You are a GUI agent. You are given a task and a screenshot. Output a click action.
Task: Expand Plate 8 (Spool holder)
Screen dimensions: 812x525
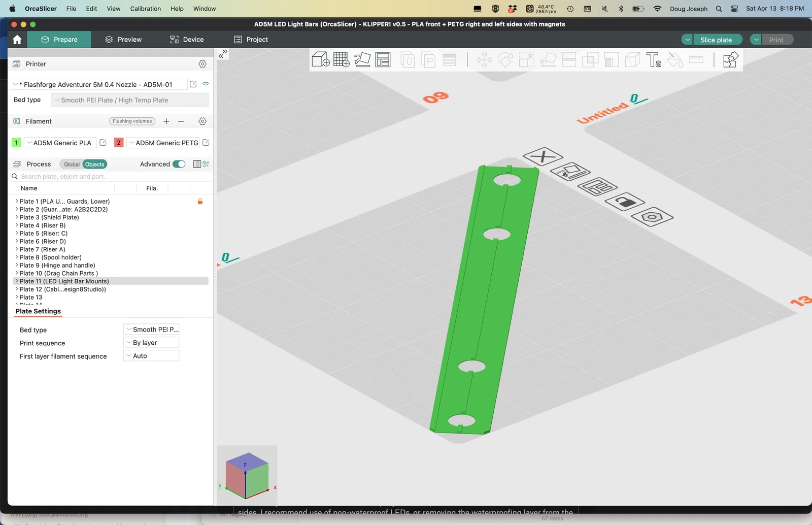17,257
